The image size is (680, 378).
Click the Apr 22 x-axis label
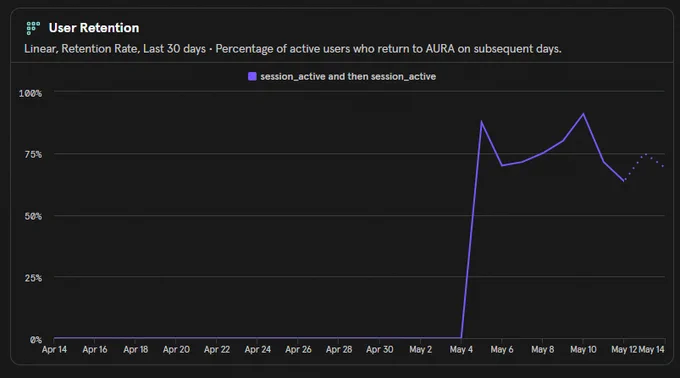217,349
